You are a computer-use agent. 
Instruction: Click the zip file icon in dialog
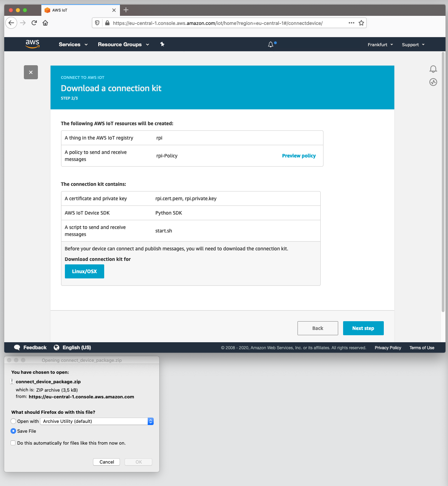coord(12,382)
